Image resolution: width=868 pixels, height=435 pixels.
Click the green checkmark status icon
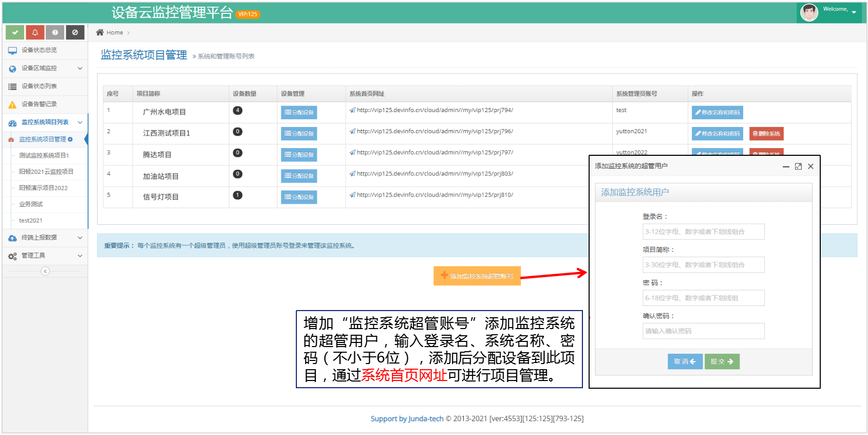click(15, 32)
